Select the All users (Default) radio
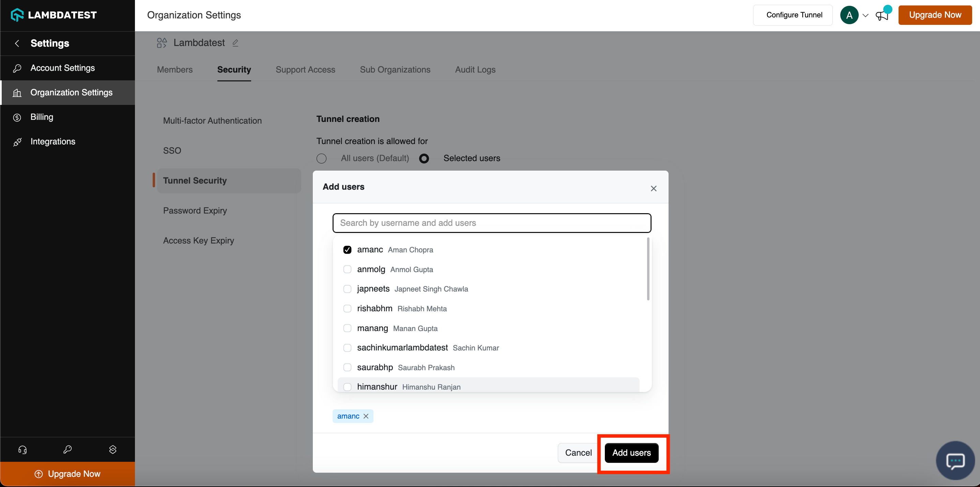 coord(321,159)
